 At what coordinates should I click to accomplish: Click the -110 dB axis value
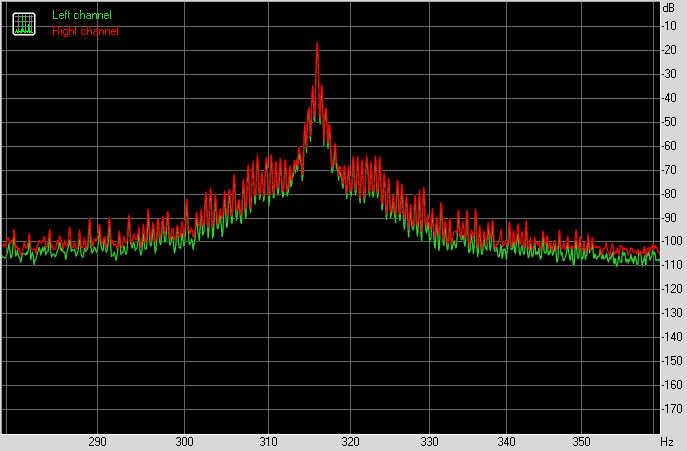pos(672,265)
